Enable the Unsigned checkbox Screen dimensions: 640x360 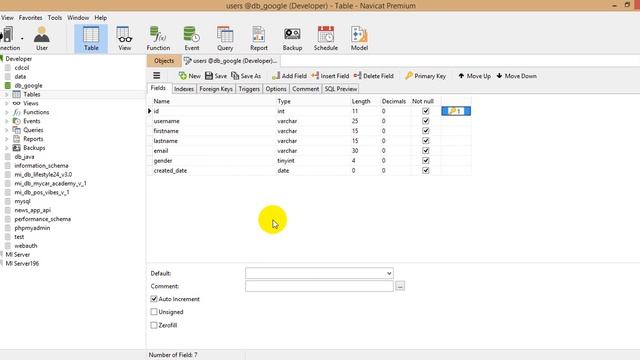154,312
